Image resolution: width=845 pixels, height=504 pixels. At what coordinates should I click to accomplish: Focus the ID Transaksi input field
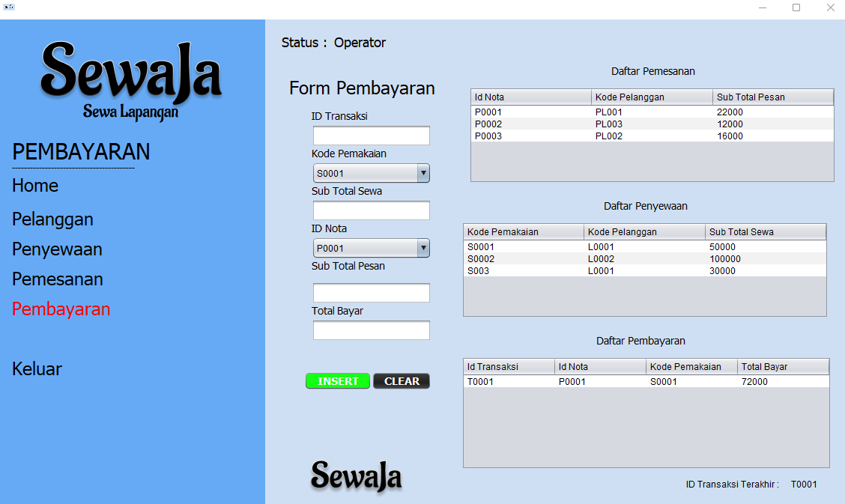pyautogui.click(x=371, y=136)
